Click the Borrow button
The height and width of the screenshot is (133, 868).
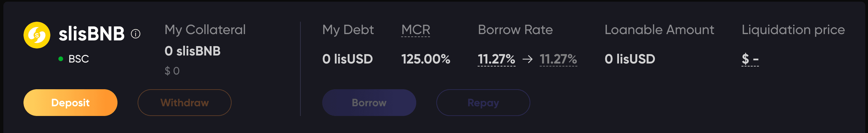(x=369, y=103)
